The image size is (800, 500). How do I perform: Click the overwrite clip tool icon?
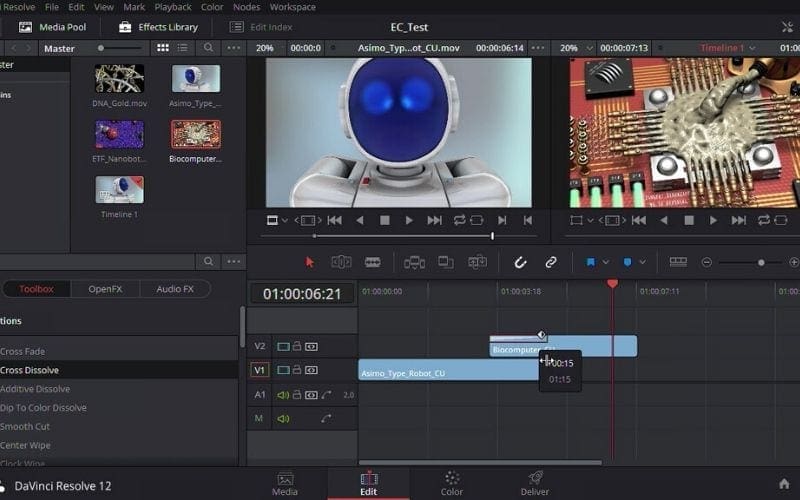click(x=446, y=262)
